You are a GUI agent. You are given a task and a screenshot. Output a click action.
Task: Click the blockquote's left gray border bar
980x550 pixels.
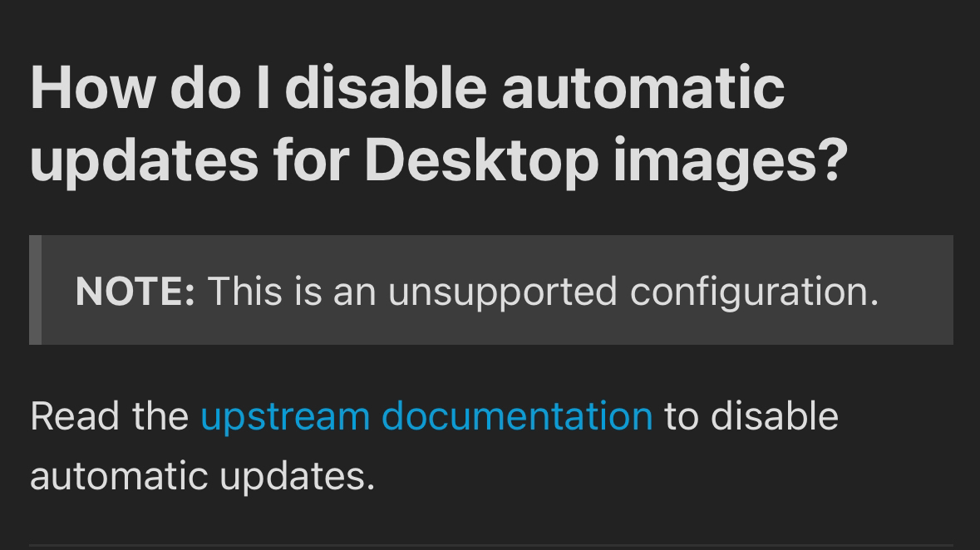pyautogui.click(x=36, y=290)
